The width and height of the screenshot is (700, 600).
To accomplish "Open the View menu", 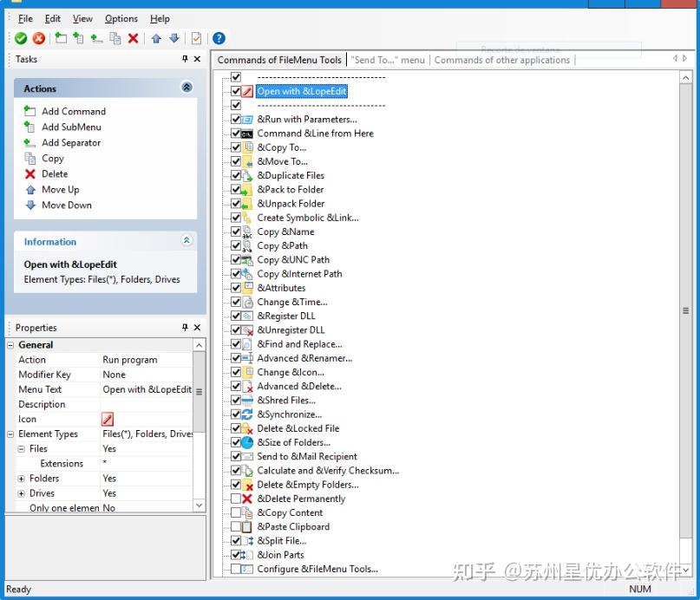I will pyautogui.click(x=82, y=19).
